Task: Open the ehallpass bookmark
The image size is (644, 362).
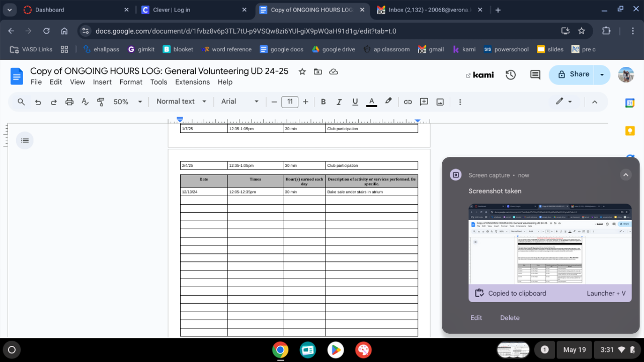Action: click(x=101, y=49)
